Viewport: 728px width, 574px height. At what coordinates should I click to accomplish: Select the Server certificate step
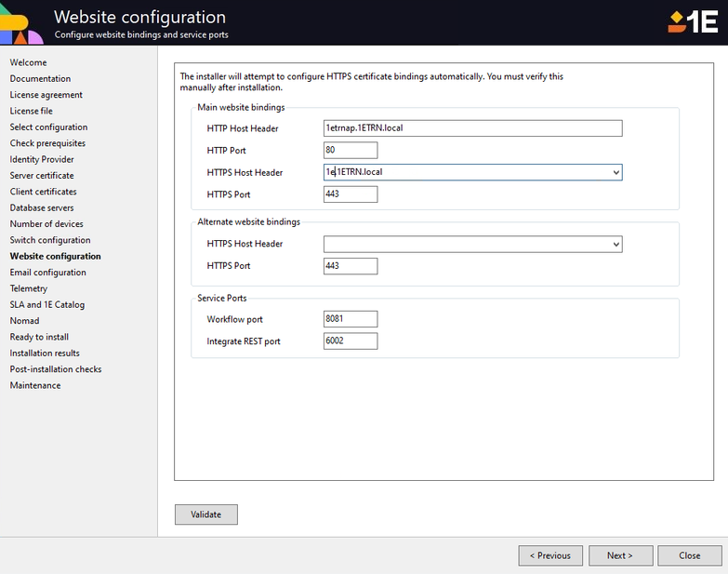pos(42,176)
